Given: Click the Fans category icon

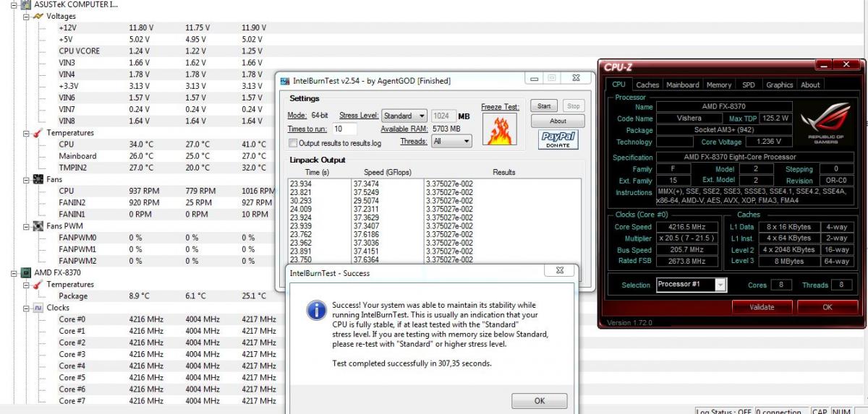Looking at the screenshot, I should [x=38, y=179].
